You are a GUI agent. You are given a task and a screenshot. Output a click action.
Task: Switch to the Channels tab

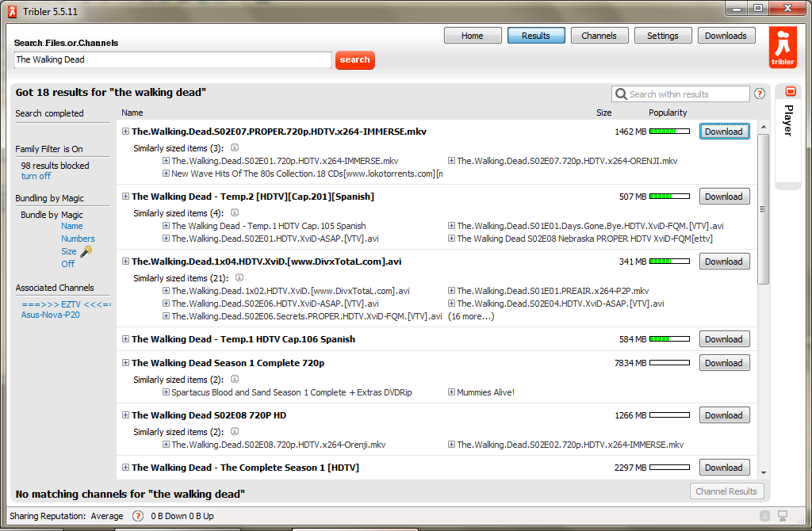coord(599,36)
